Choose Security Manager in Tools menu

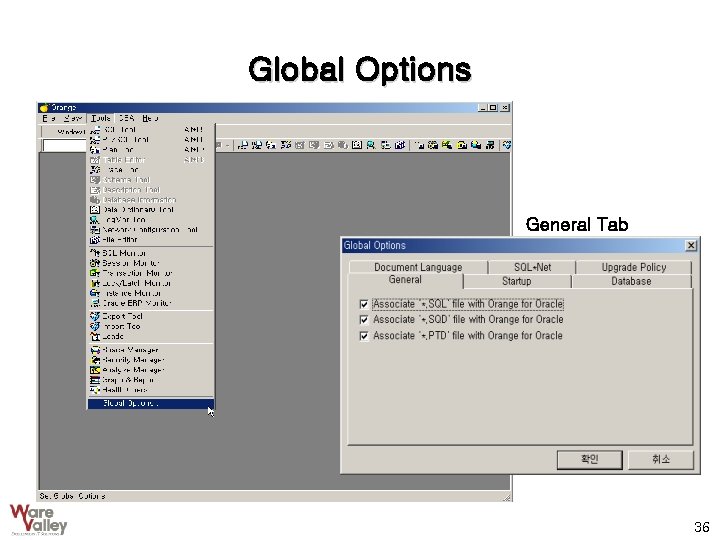click(x=151, y=360)
